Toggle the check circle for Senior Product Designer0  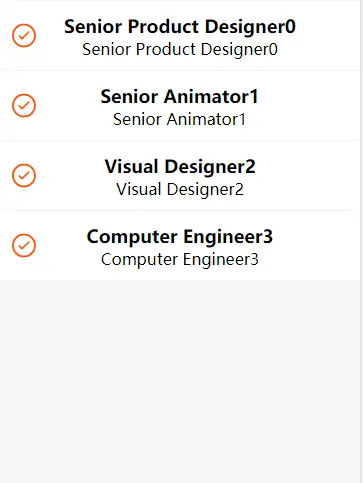[24, 35]
